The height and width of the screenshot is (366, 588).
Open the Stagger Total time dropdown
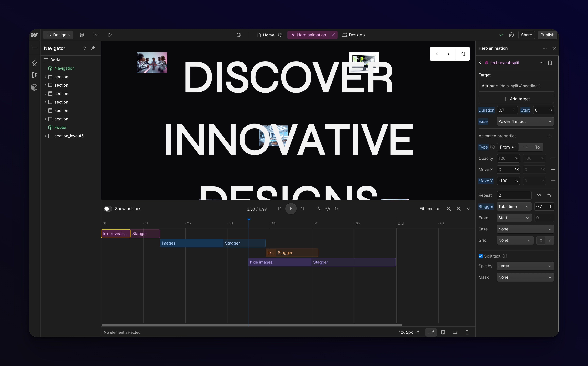pos(514,206)
